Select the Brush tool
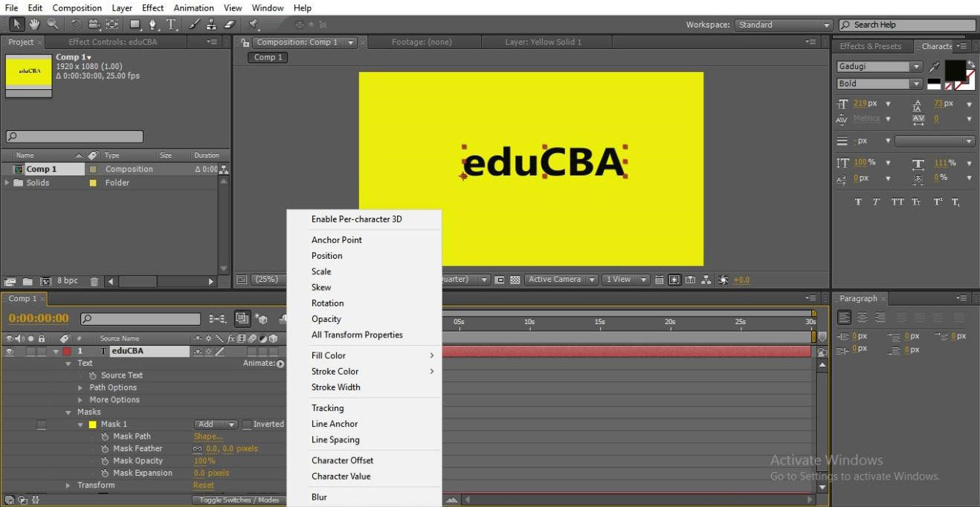This screenshot has height=507, width=980. [193, 25]
